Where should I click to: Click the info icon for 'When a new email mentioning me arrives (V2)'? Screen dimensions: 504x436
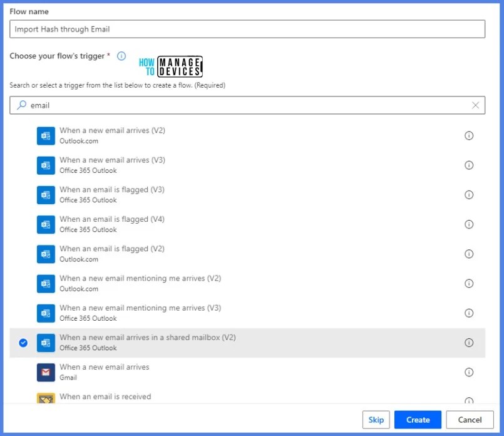[x=469, y=283]
